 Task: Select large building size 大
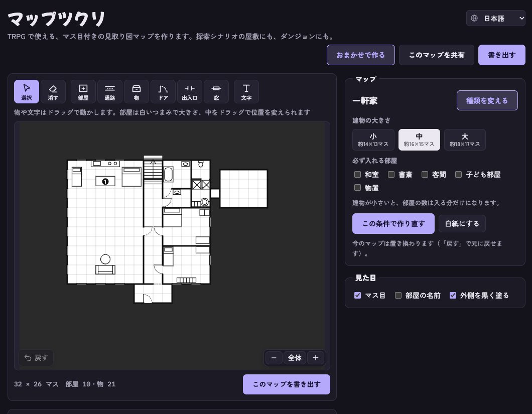coord(465,140)
